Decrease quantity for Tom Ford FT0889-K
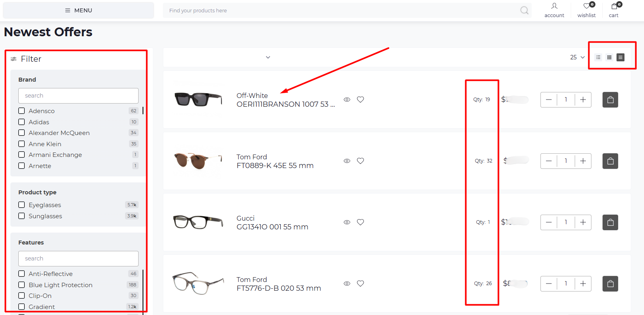Viewport: 644px width, 315px height. [549, 161]
